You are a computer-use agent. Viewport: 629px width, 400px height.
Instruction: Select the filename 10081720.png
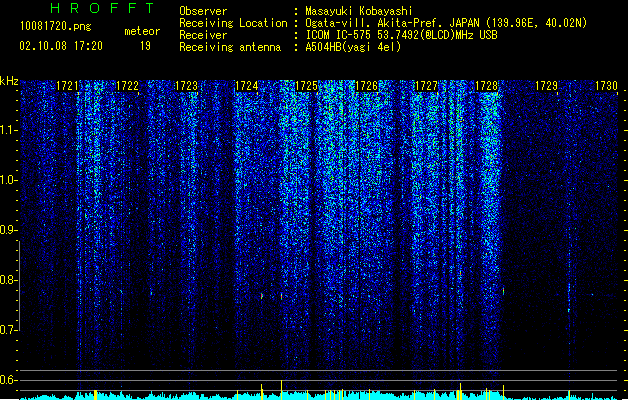56,26
